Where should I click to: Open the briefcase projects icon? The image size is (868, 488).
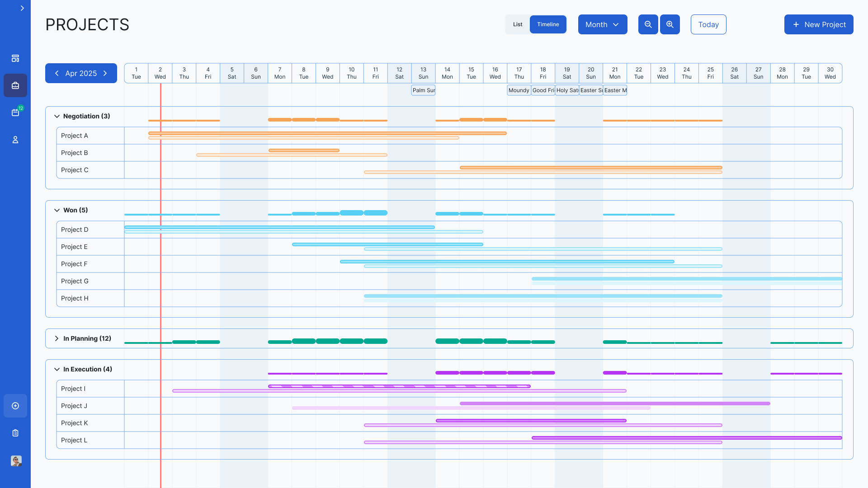[15, 85]
